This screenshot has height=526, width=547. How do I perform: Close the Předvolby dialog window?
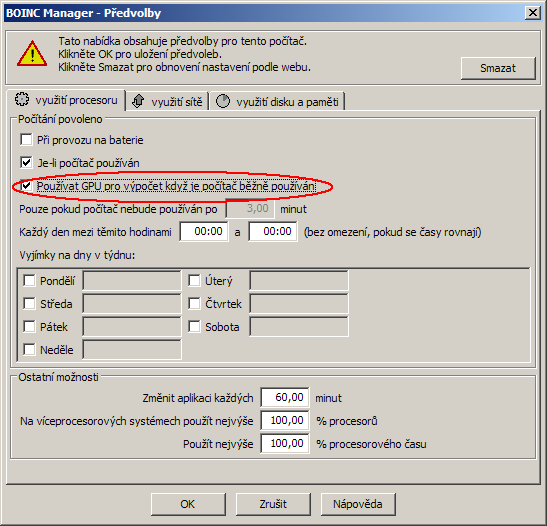click(533, 13)
